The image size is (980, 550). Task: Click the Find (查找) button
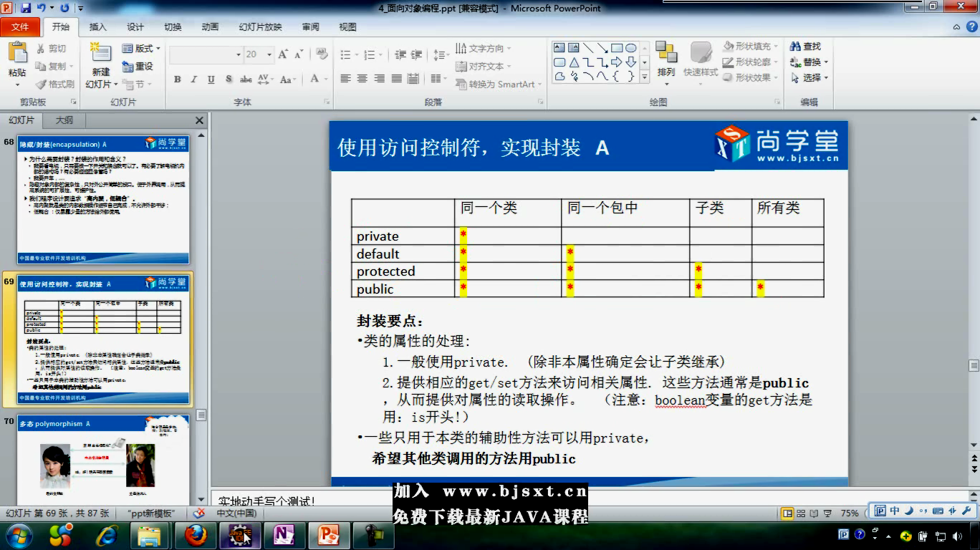click(806, 46)
